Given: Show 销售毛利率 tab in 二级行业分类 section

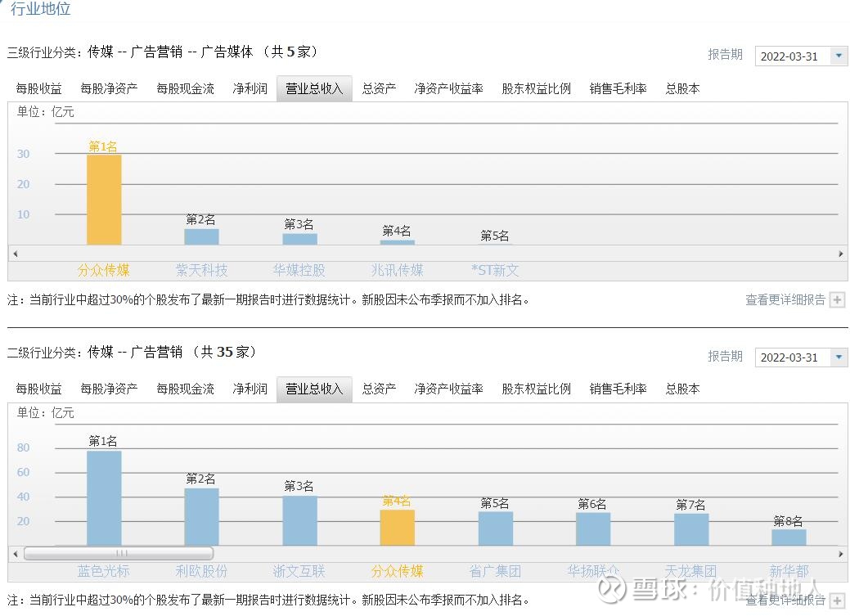Looking at the screenshot, I should tap(618, 389).
